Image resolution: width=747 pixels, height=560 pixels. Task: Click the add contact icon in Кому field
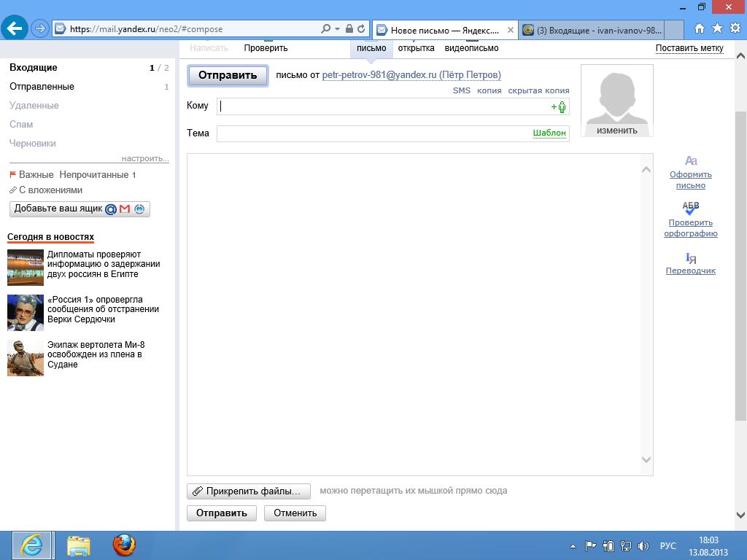coord(560,107)
